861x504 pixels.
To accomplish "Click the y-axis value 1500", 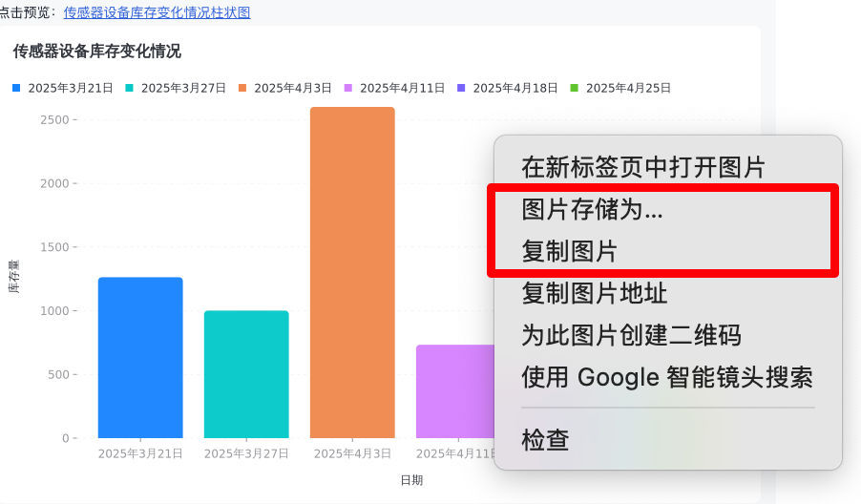I will click(x=55, y=247).
